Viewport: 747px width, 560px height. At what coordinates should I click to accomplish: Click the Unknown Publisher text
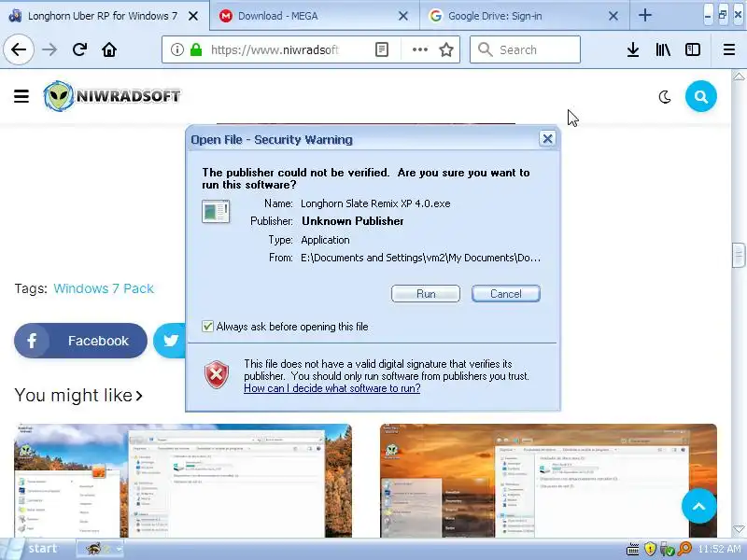(353, 221)
